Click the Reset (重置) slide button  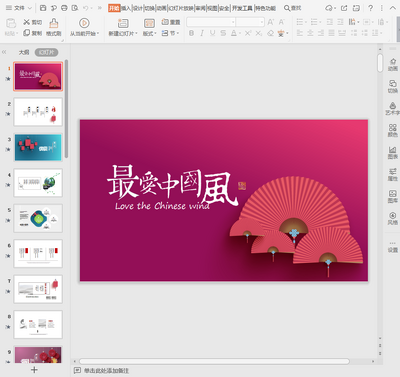click(x=171, y=22)
